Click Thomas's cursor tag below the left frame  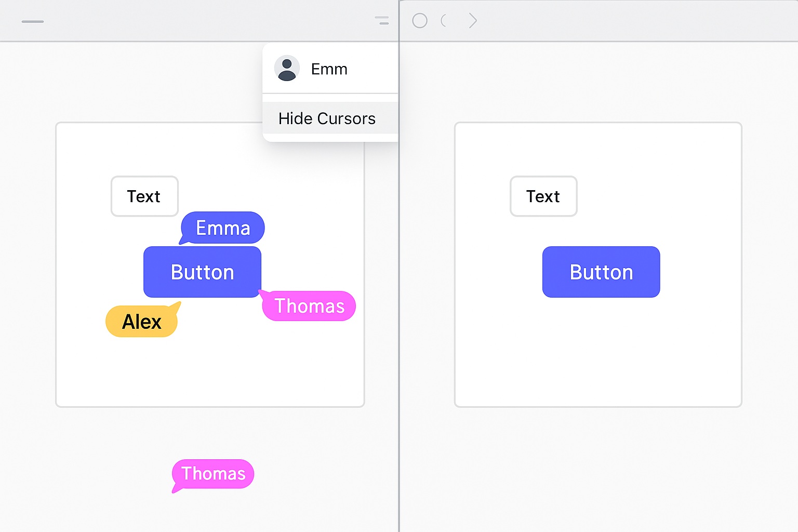tap(212, 473)
